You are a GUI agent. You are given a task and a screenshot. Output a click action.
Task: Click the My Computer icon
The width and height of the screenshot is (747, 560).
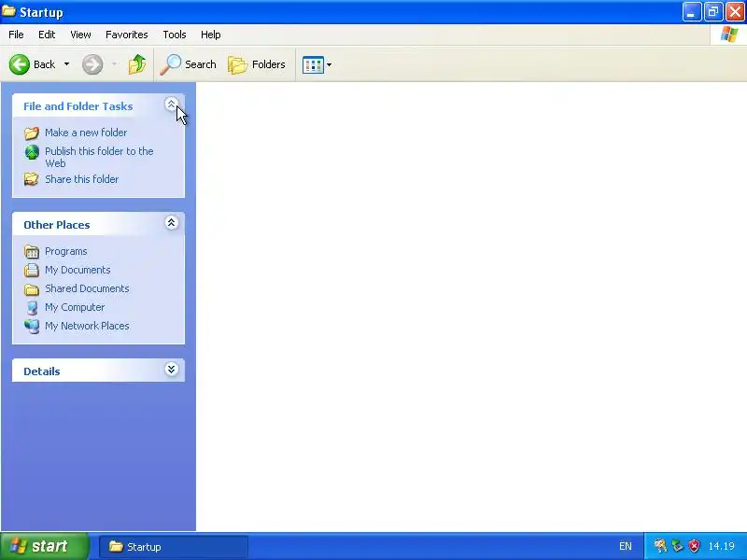pos(32,308)
